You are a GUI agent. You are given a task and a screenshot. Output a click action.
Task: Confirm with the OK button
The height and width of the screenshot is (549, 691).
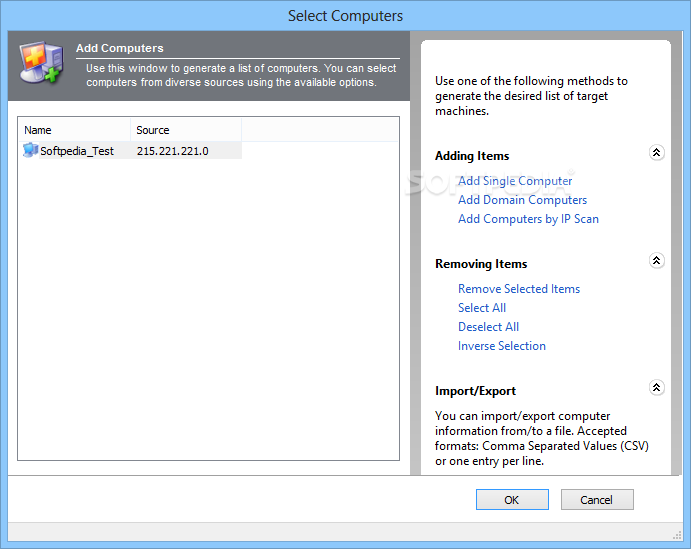click(x=512, y=500)
